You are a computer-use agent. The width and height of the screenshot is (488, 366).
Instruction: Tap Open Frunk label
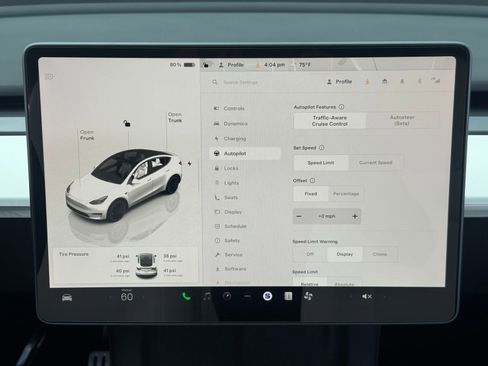click(x=87, y=135)
